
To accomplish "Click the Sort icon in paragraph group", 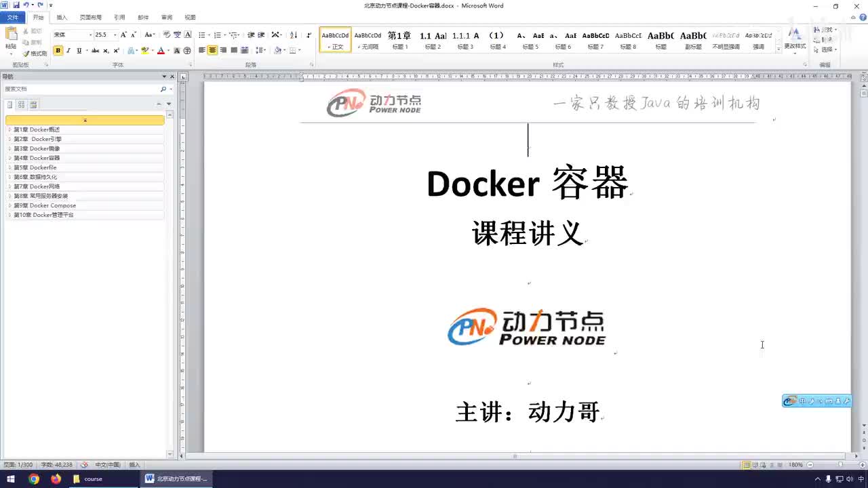I will click(x=294, y=35).
